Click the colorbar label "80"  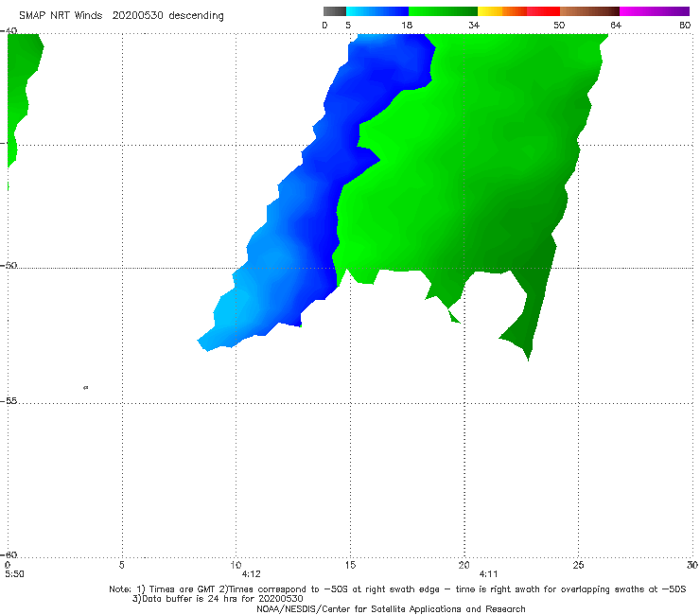tap(685, 25)
